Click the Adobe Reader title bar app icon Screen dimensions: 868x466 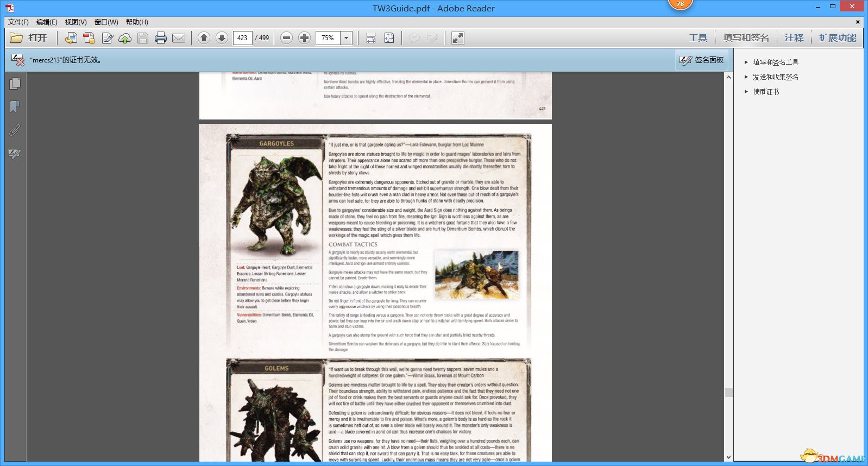coord(10,8)
